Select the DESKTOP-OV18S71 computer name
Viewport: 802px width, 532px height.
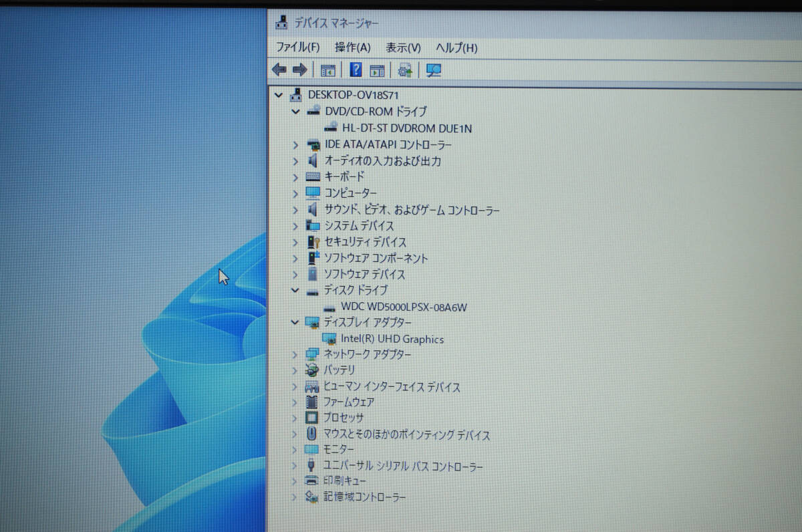point(354,95)
